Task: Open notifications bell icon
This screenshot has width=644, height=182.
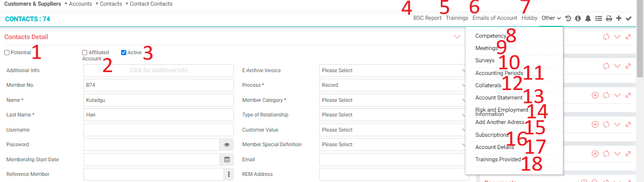Action: (x=588, y=18)
